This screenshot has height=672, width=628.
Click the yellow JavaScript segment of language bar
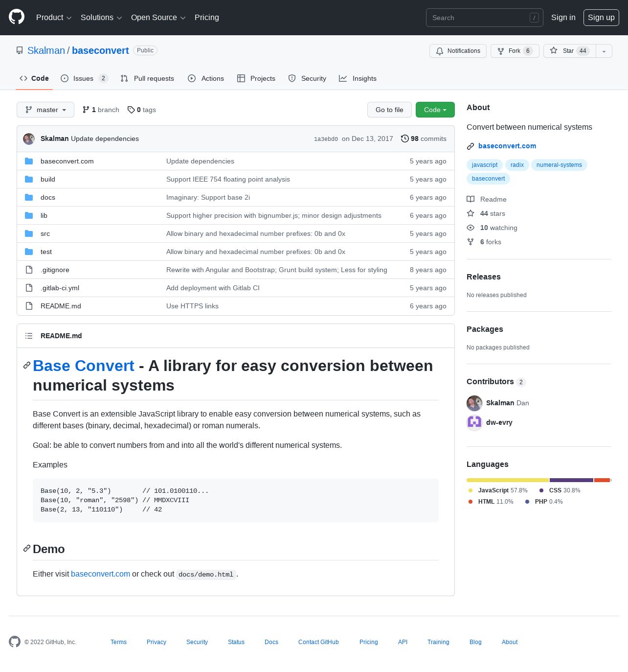pos(508,480)
